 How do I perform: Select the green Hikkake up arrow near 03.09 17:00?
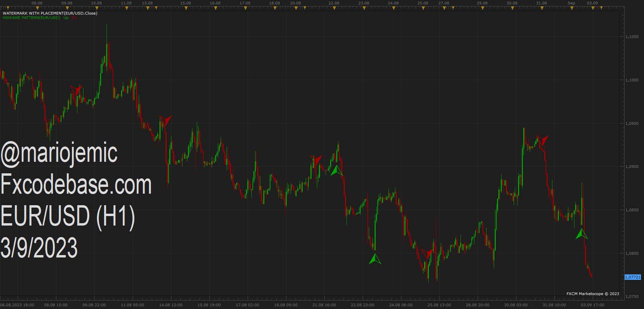coord(582,234)
